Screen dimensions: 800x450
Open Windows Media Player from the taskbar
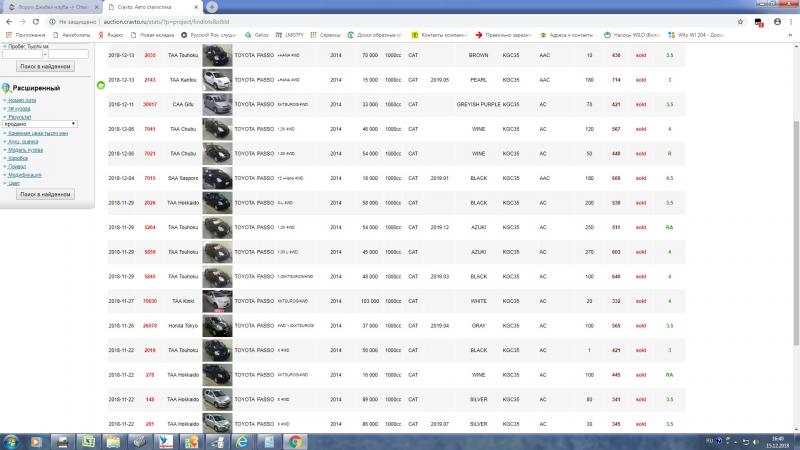click(x=36, y=442)
